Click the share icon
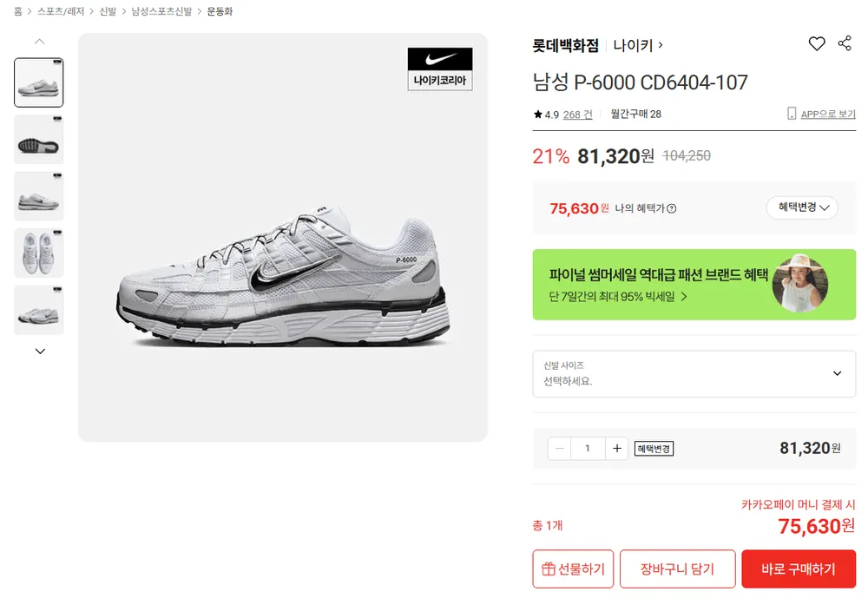This screenshot has width=868, height=598. click(845, 43)
